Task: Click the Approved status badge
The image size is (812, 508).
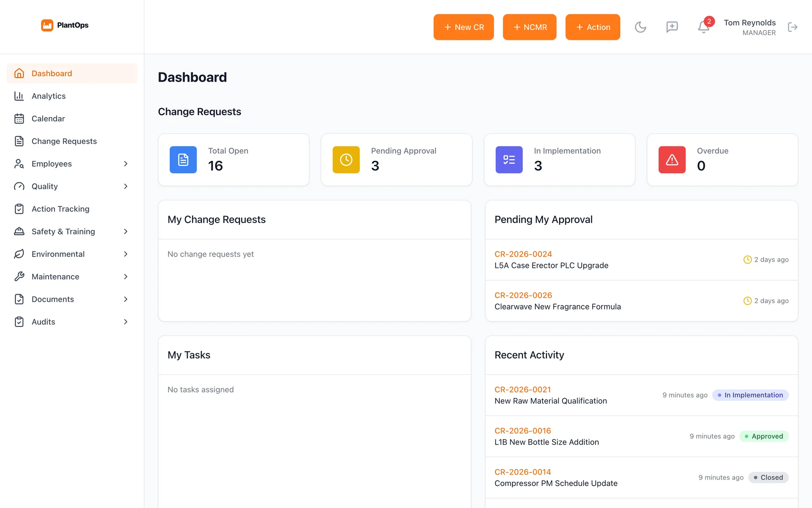Action: pos(764,436)
